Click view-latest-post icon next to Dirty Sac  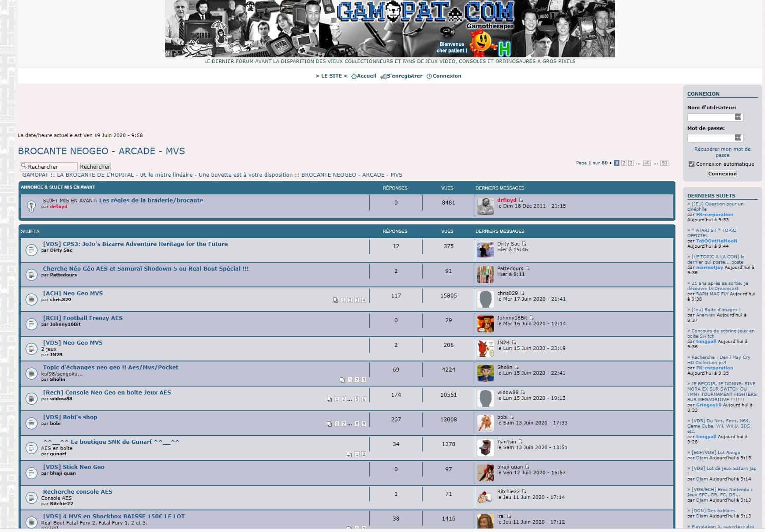(524, 244)
